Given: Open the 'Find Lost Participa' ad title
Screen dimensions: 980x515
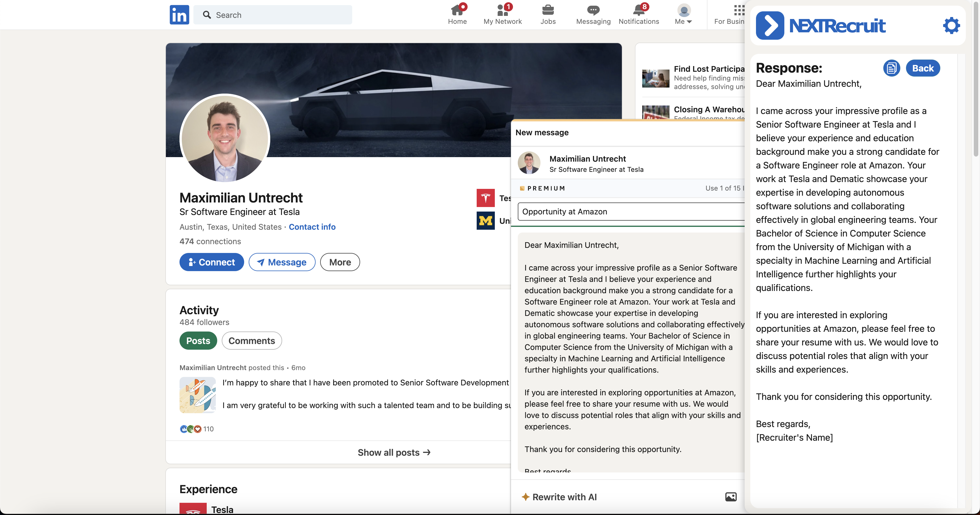Looking at the screenshot, I should click(x=709, y=69).
